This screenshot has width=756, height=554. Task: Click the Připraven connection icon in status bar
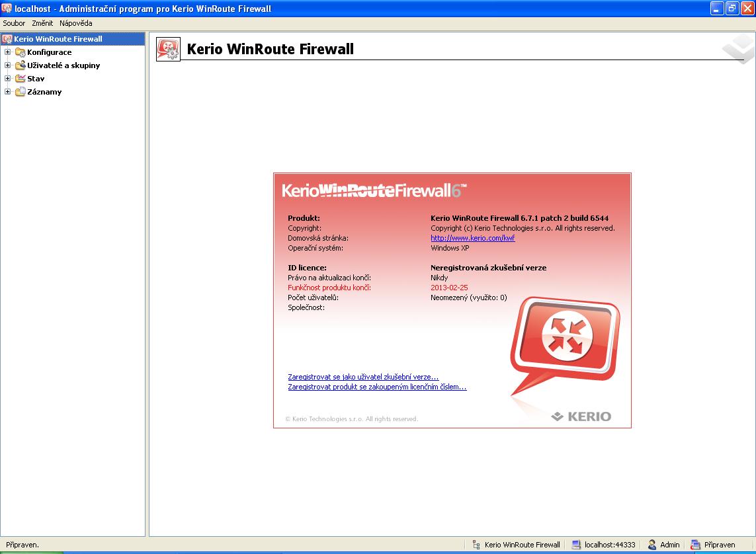tap(695, 545)
